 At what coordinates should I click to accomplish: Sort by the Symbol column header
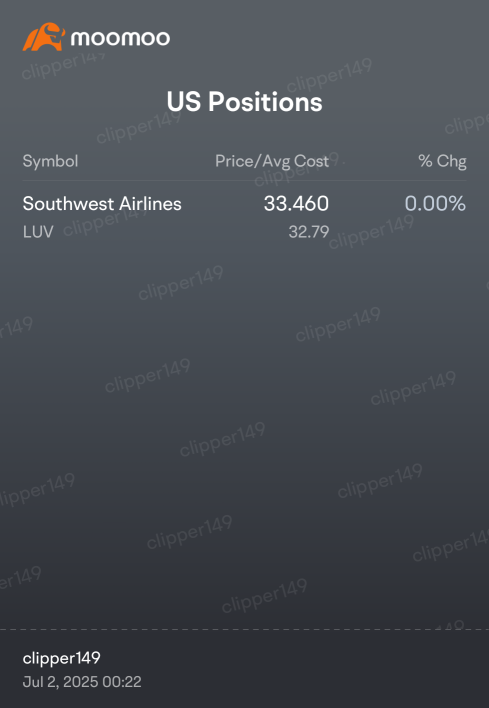[50, 161]
